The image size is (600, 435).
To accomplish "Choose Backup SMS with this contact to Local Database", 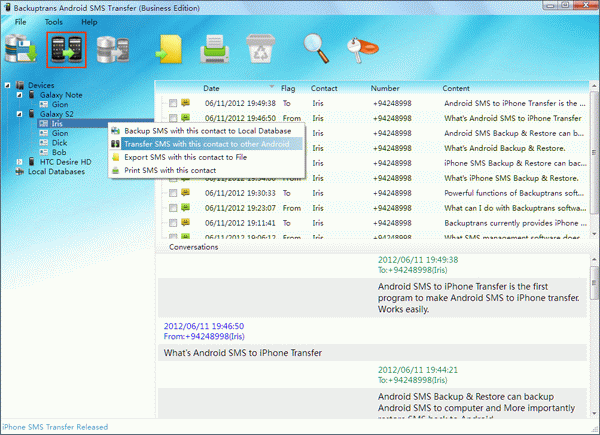I will (207, 131).
